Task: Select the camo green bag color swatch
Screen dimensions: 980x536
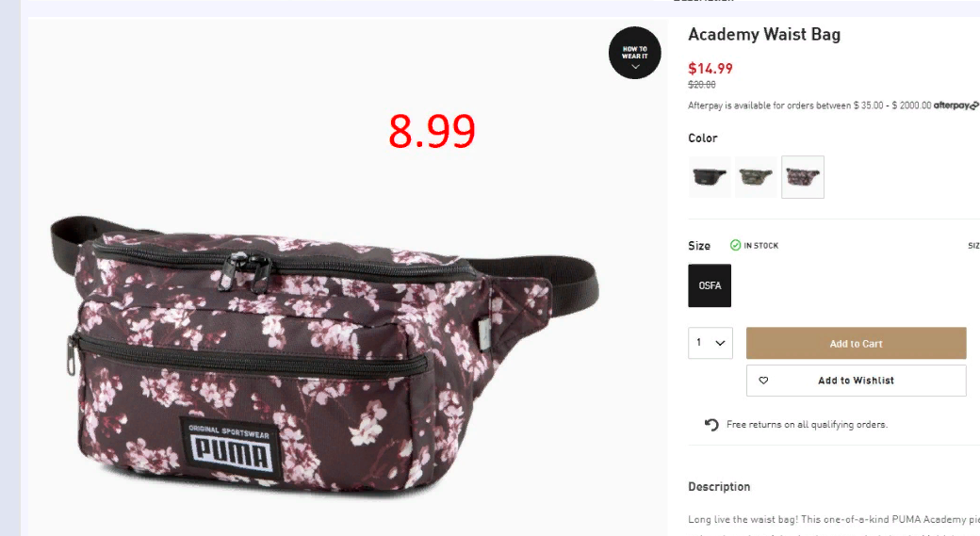Action: [x=756, y=177]
